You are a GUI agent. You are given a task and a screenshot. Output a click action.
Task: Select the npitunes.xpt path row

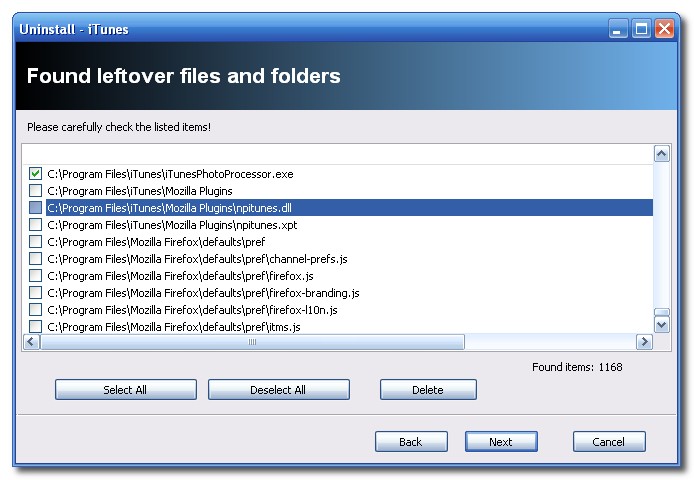pos(172,225)
